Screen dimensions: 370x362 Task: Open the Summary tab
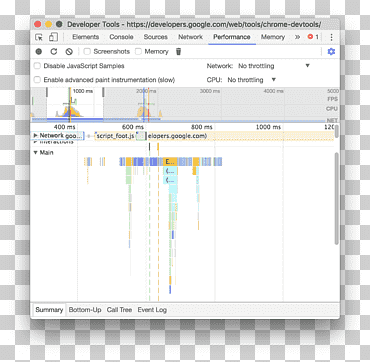click(x=49, y=310)
